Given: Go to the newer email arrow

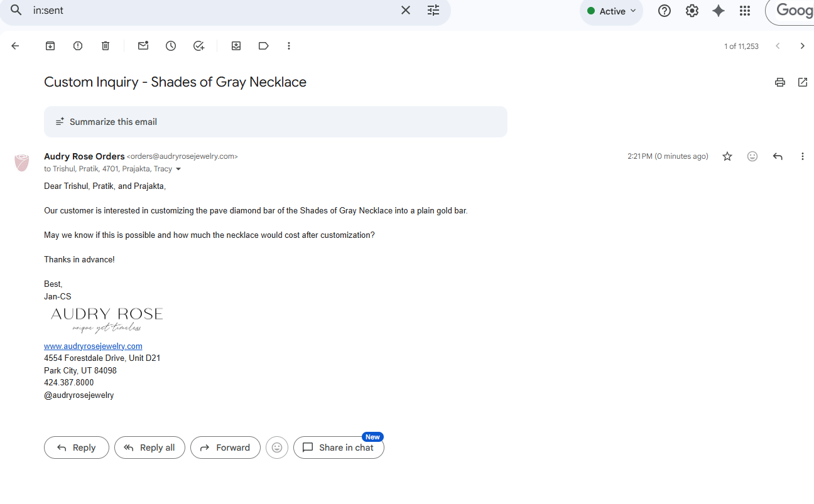Looking at the screenshot, I should tap(778, 46).
